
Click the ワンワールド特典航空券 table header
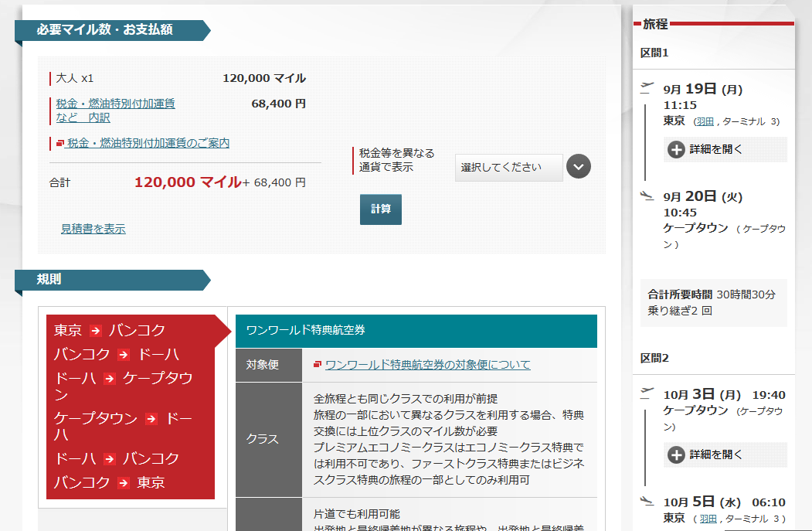click(x=416, y=331)
